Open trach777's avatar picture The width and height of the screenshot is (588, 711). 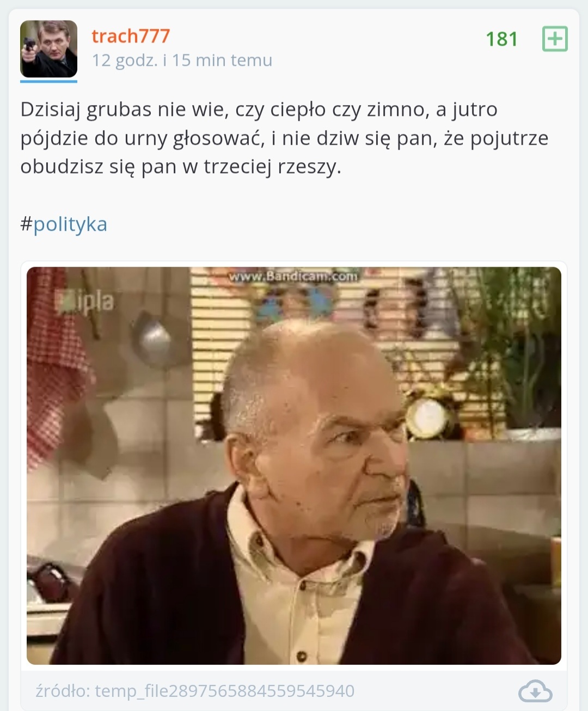49,49
